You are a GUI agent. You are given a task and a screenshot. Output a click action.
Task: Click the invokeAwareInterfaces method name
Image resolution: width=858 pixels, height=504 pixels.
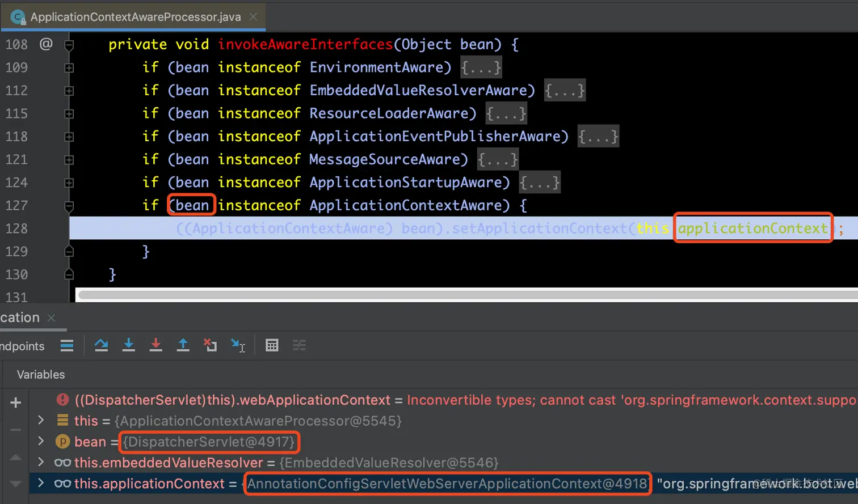coord(305,44)
